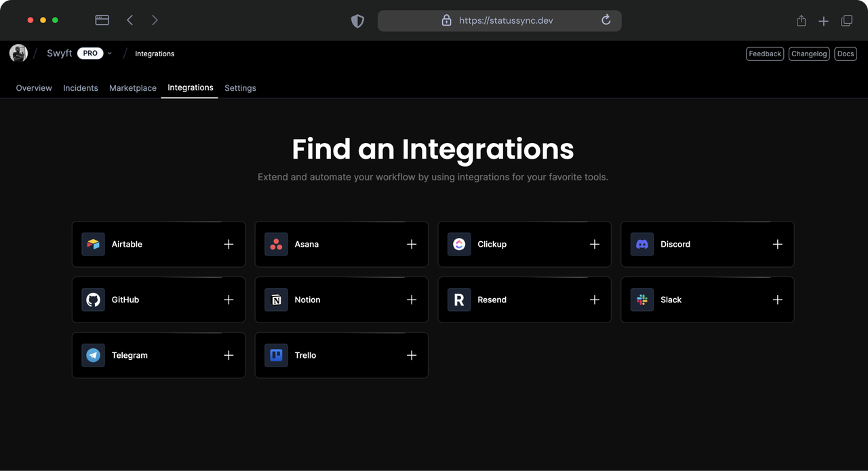
Task: Click the Notion logo icon
Action: (x=276, y=300)
